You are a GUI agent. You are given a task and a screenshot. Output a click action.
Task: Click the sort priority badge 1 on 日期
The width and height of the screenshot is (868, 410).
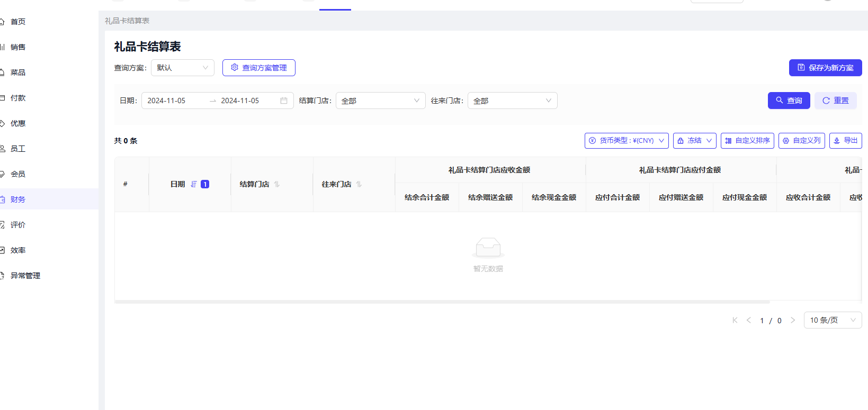point(205,184)
